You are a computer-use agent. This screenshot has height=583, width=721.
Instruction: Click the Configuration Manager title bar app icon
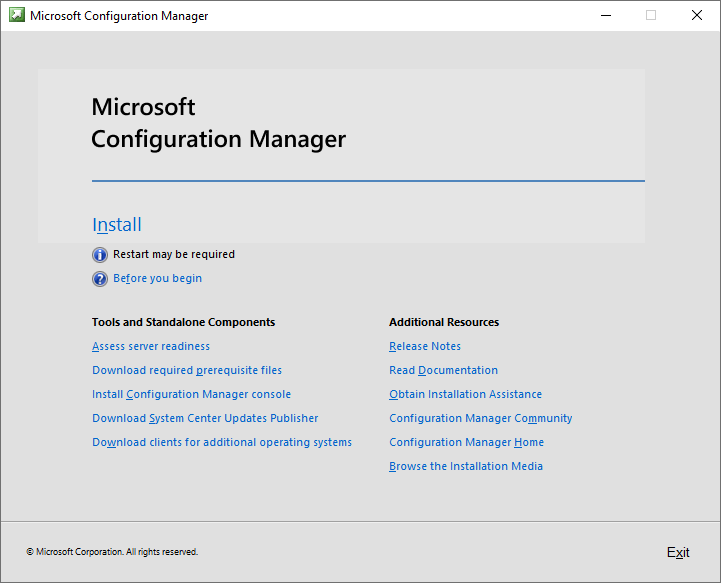17,15
